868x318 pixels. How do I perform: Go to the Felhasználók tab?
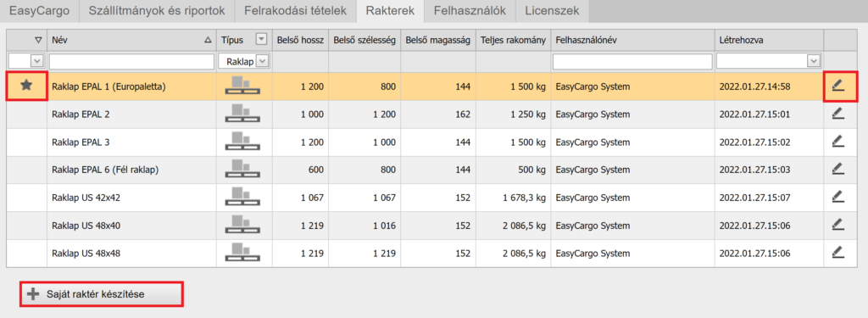[470, 10]
